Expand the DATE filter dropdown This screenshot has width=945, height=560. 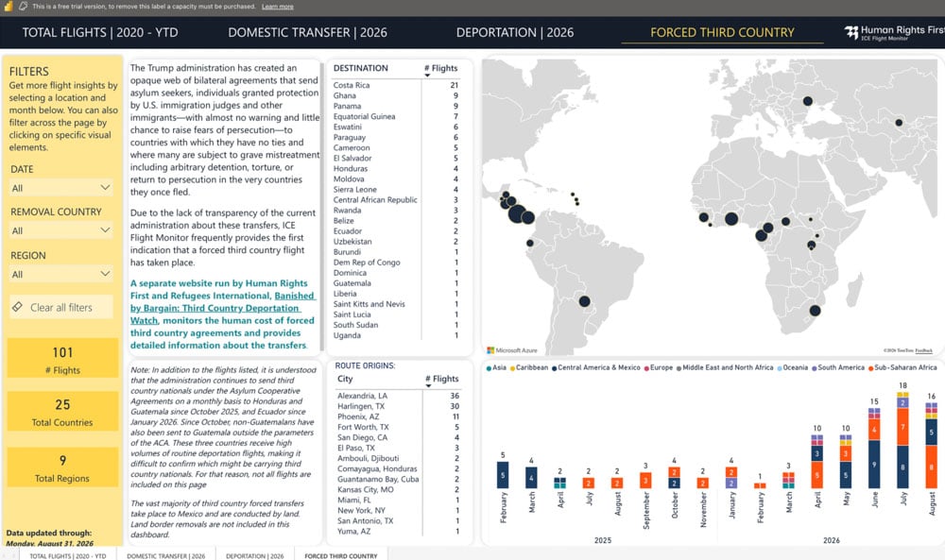[60, 188]
